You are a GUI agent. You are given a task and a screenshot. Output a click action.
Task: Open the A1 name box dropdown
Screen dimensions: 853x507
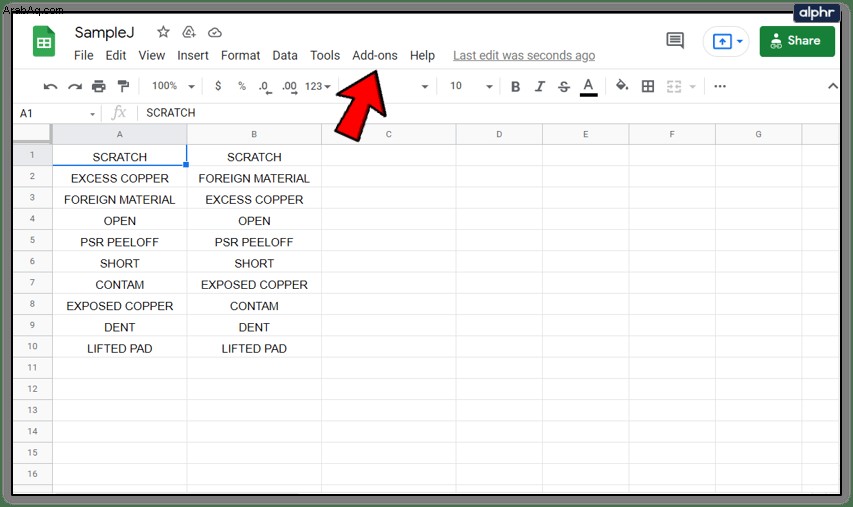[x=92, y=114]
